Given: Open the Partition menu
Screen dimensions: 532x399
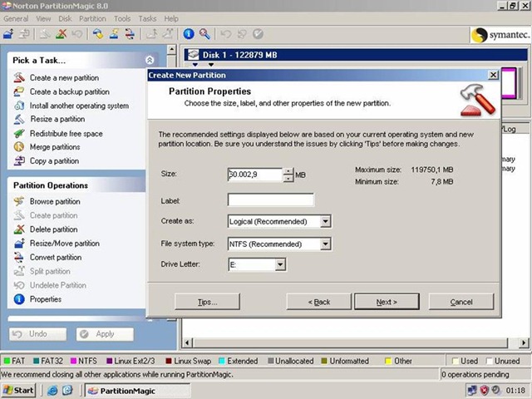Looking at the screenshot, I should point(92,18).
